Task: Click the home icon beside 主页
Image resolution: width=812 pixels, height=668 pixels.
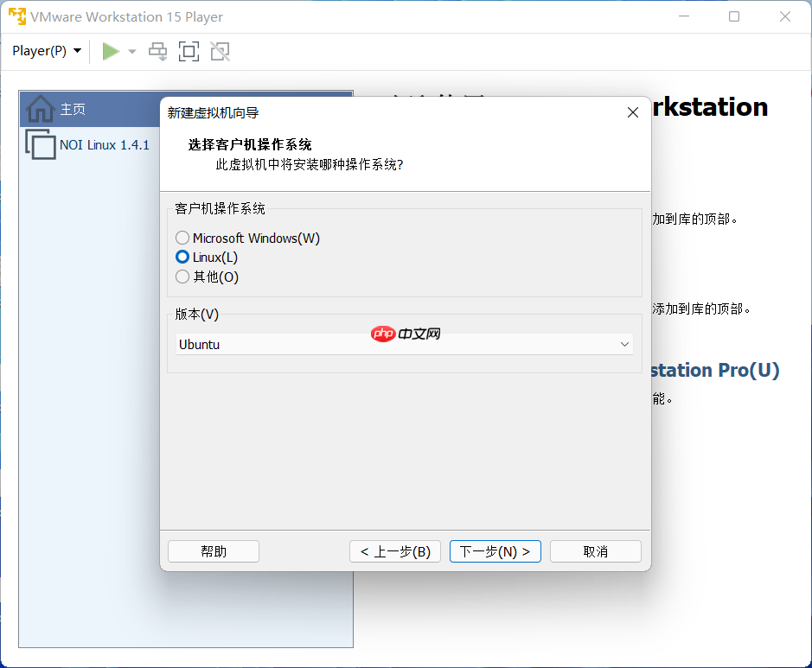Action: pyautogui.click(x=40, y=109)
